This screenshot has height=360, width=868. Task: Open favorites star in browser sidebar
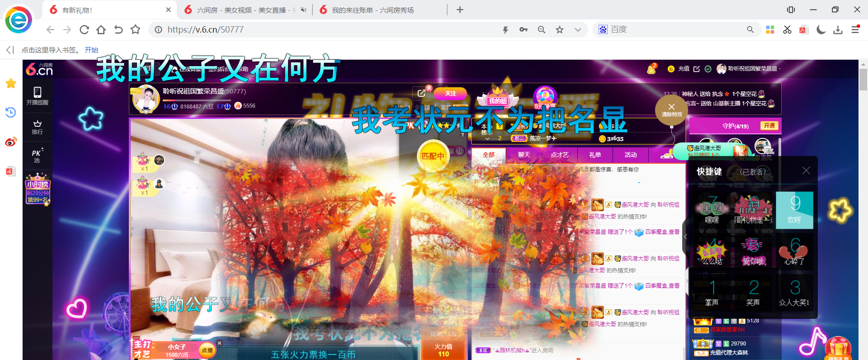[11, 83]
